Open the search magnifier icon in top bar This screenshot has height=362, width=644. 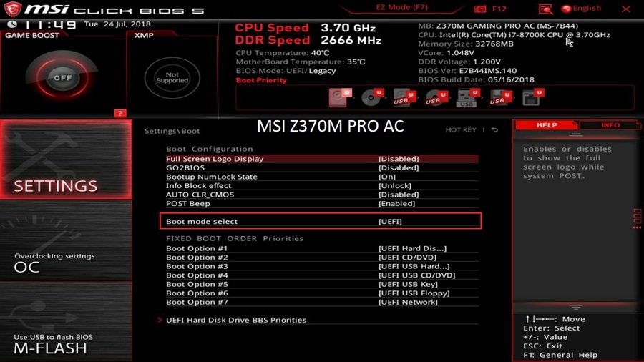point(545,9)
